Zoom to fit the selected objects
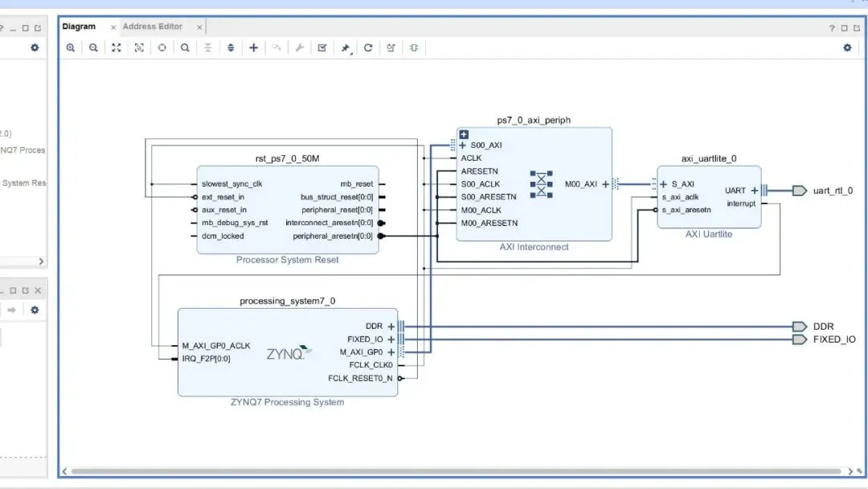Screen dimensions: 868x489 coord(139,47)
